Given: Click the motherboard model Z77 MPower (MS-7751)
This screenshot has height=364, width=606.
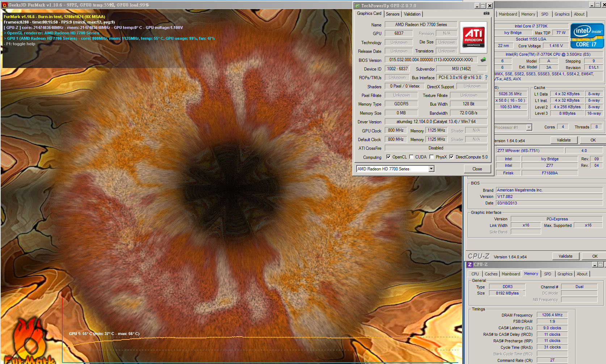Looking at the screenshot, I should pyautogui.click(x=530, y=151).
